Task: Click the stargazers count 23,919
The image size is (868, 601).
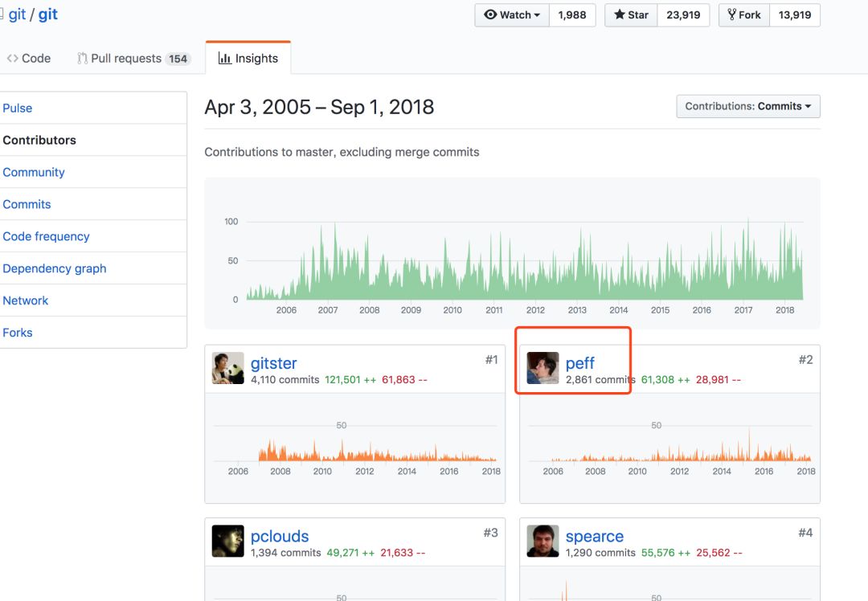Action: (x=683, y=15)
